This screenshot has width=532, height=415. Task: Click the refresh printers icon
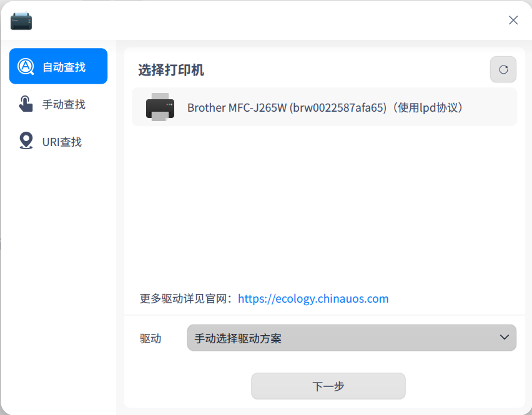pyautogui.click(x=503, y=69)
